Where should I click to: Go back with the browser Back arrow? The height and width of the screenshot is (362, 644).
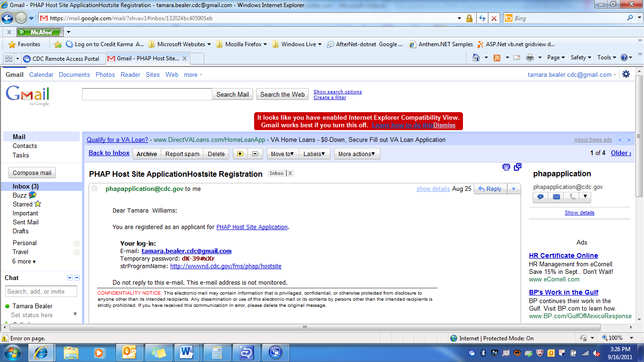point(8,18)
